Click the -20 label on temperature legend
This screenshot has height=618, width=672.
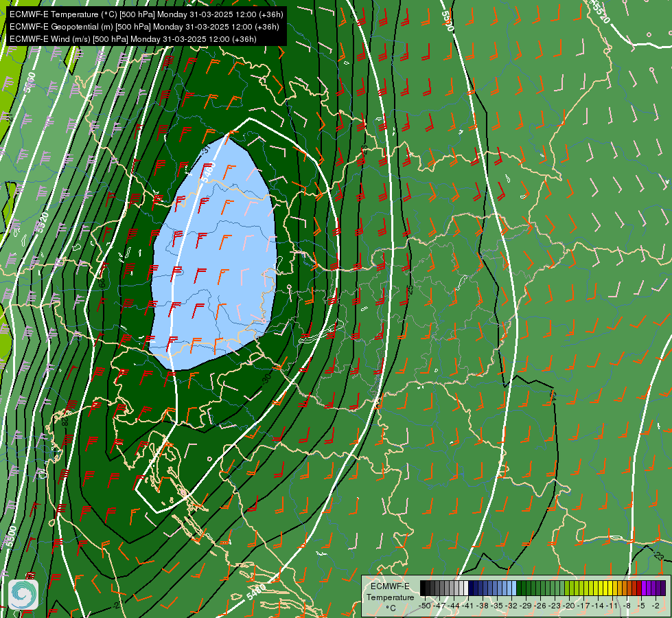[x=569, y=606]
